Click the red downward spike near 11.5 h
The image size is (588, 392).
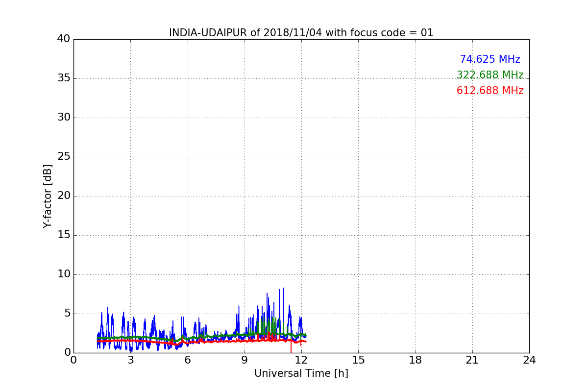click(x=291, y=347)
